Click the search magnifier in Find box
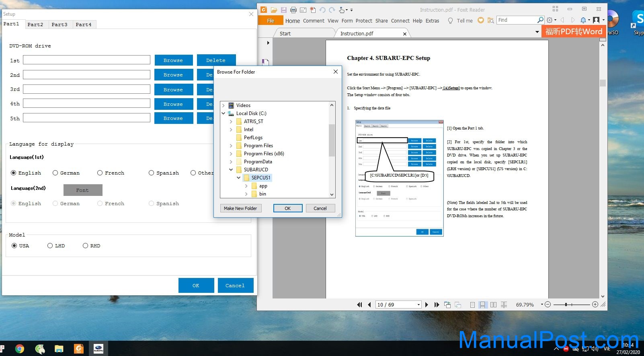 [540, 20]
